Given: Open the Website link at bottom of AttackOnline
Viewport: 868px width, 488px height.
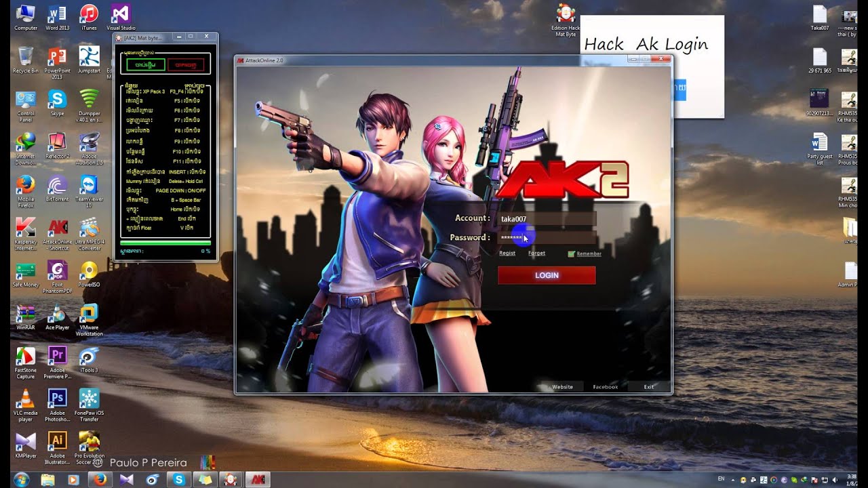Looking at the screenshot, I should 563,387.
